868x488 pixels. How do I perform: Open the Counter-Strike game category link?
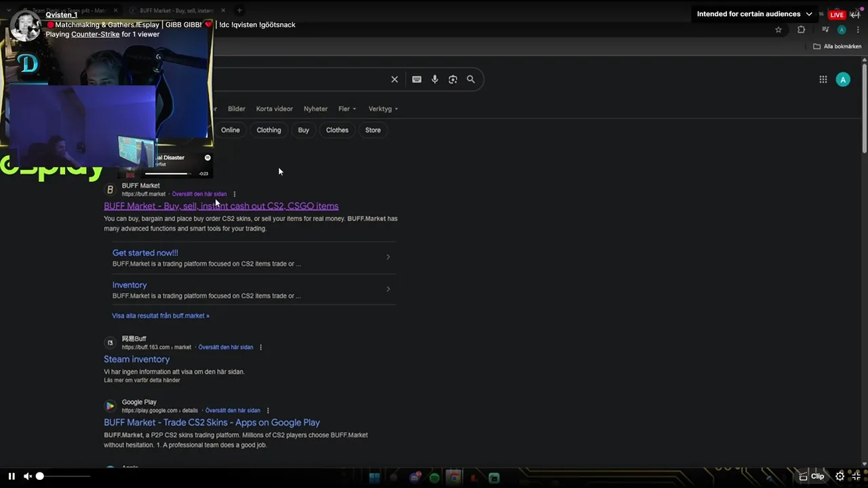(95, 35)
